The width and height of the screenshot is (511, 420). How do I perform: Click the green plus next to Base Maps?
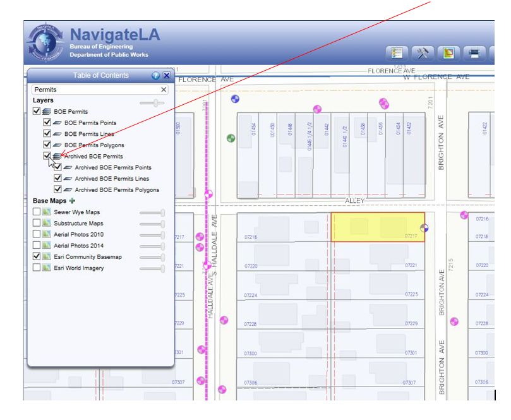pyautogui.click(x=72, y=201)
